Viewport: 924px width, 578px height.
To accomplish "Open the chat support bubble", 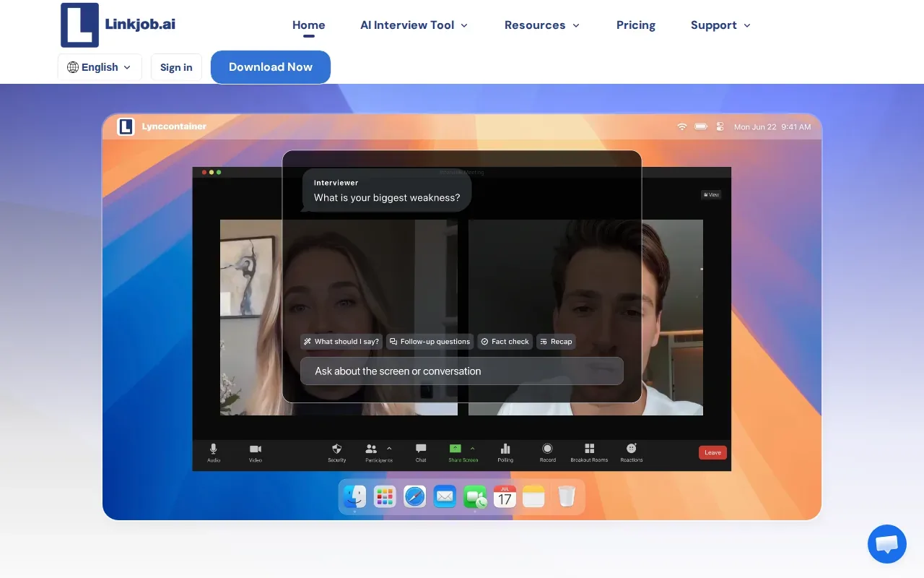I will tap(886, 544).
